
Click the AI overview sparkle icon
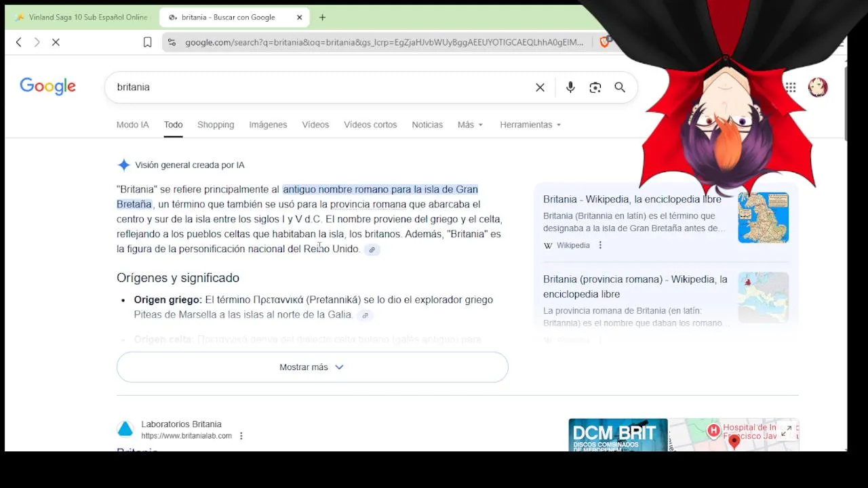click(123, 165)
